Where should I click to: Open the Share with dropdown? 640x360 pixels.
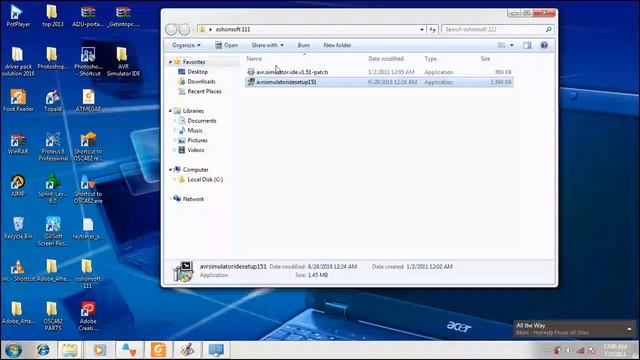click(267, 45)
